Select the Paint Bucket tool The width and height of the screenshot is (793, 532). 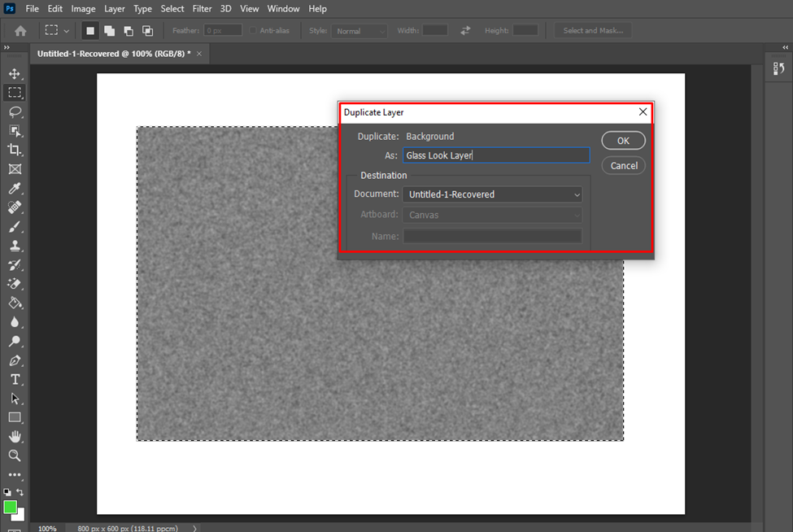click(15, 303)
